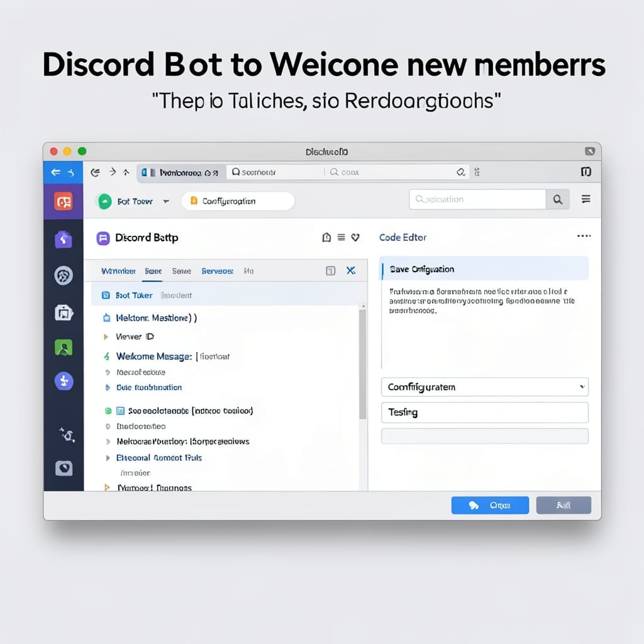Viewport: 644px width, 644px height.
Task: Click the green Bot Toewr avatar
Action: click(x=105, y=201)
